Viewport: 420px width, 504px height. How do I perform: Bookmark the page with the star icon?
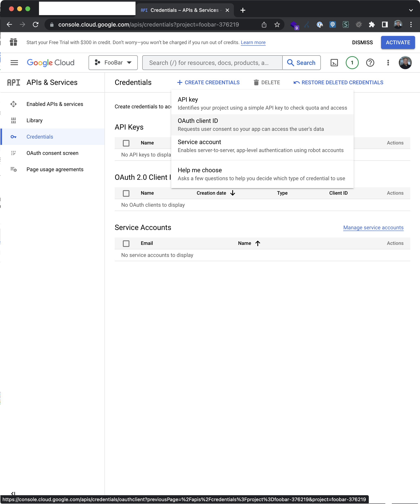[x=277, y=24]
